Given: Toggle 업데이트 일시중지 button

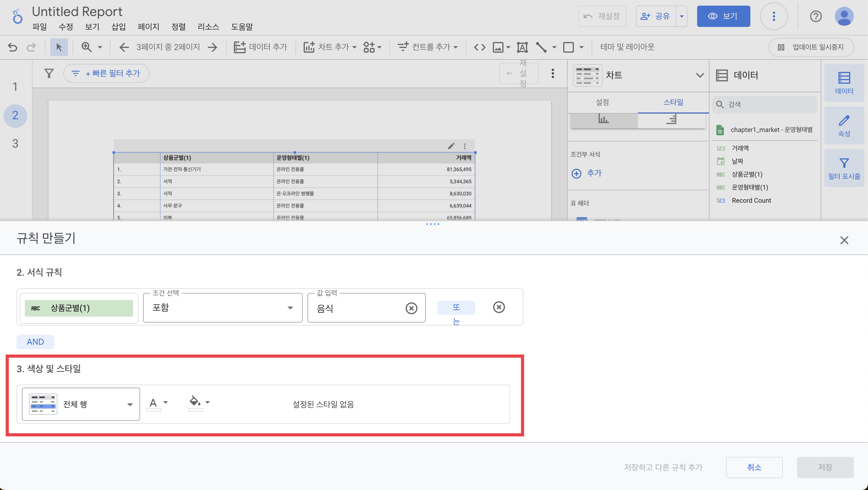Looking at the screenshot, I should [811, 47].
